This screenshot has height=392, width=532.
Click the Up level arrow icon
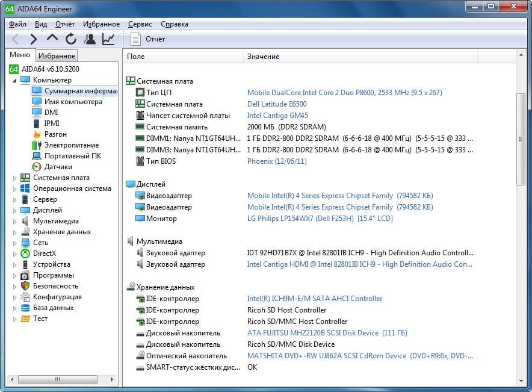[52, 38]
